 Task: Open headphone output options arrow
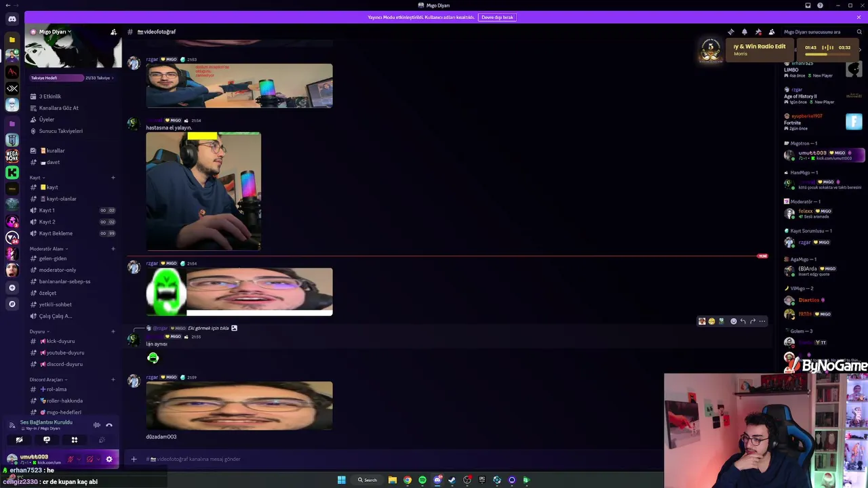[x=98, y=459]
